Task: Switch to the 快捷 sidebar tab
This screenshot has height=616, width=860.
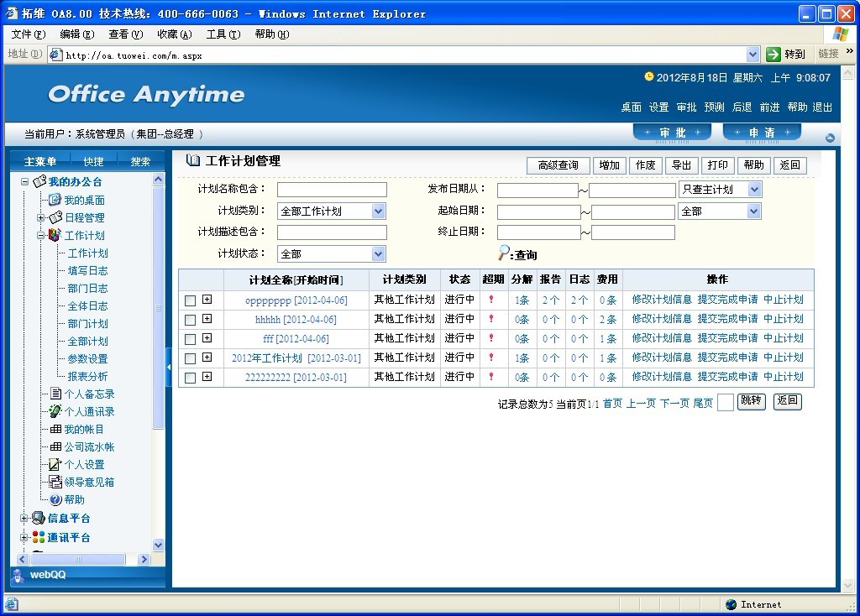Action: point(93,162)
